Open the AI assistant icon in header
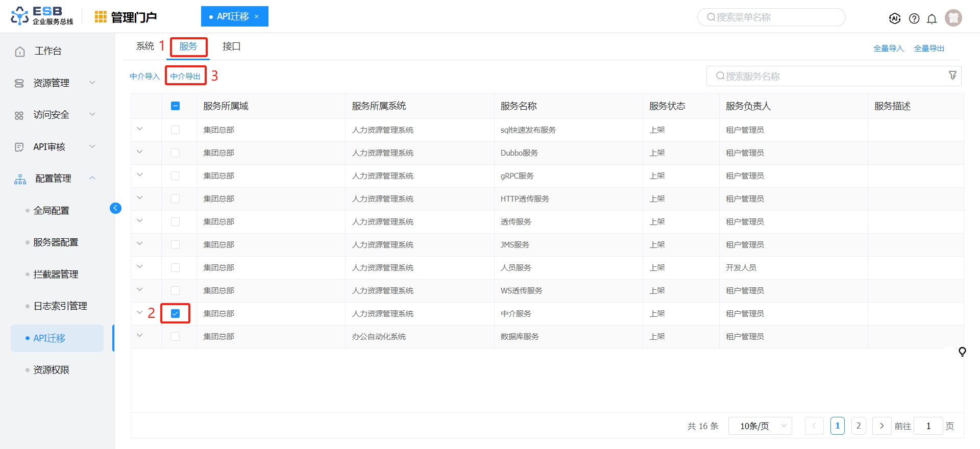The width and height of the screenshot is (980, 449). pos(894,18)
